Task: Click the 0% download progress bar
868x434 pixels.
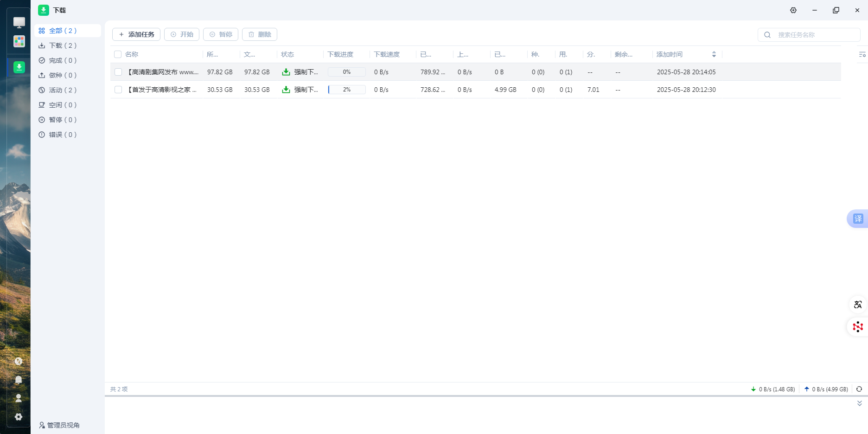Action: click(x=347, y=72)
